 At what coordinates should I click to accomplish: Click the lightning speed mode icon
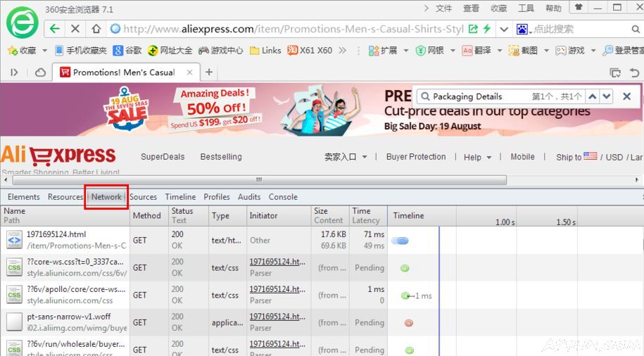(x=486, y=29)
